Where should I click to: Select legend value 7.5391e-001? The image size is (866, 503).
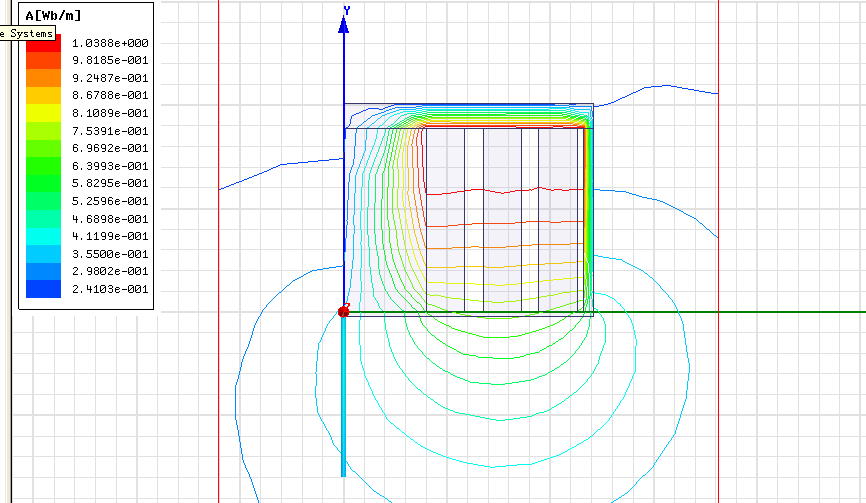click(110, 131)
